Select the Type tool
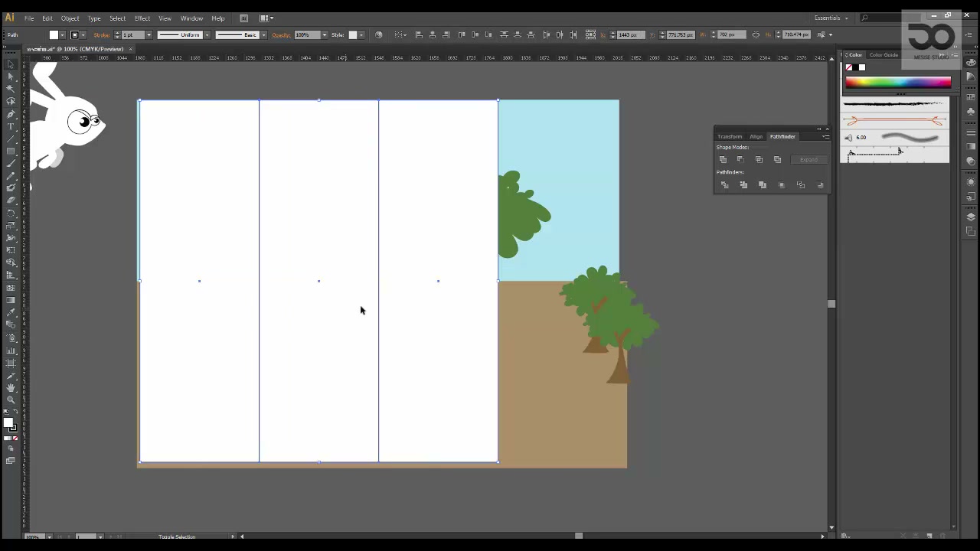The image size is (980, 551). (x=11, y=126)
